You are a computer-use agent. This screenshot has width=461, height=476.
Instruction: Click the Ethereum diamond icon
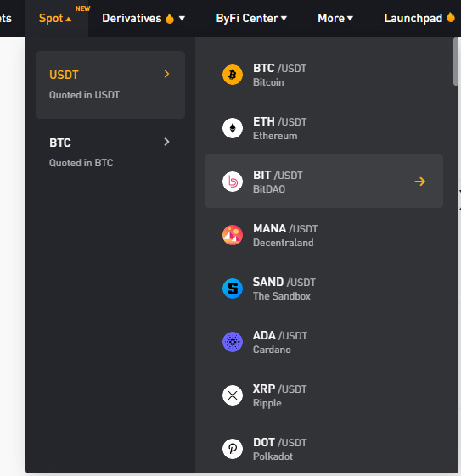pyautogui.click(x=233, y=128)
